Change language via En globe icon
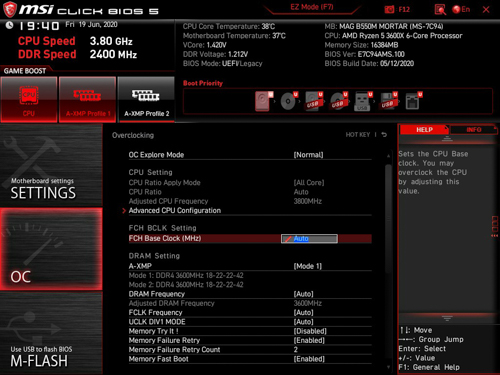Image resolution: width=500 pixels, height=375 pixels. (461, 9)
